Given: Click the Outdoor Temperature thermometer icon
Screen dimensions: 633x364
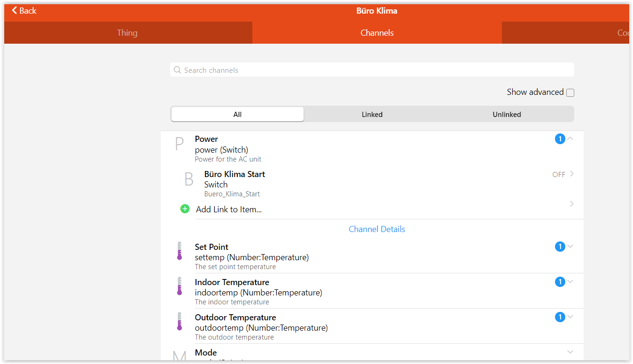Looking at the screenshot, I should click(x=179, y=321).
